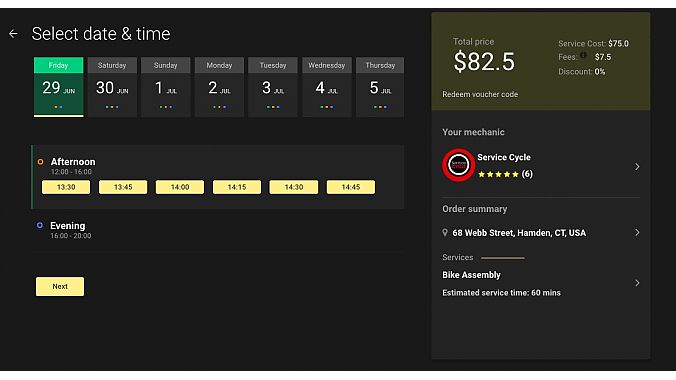Go back using the left arrow icon
This screenshot has width=676, height=380.
coord(13,34)
